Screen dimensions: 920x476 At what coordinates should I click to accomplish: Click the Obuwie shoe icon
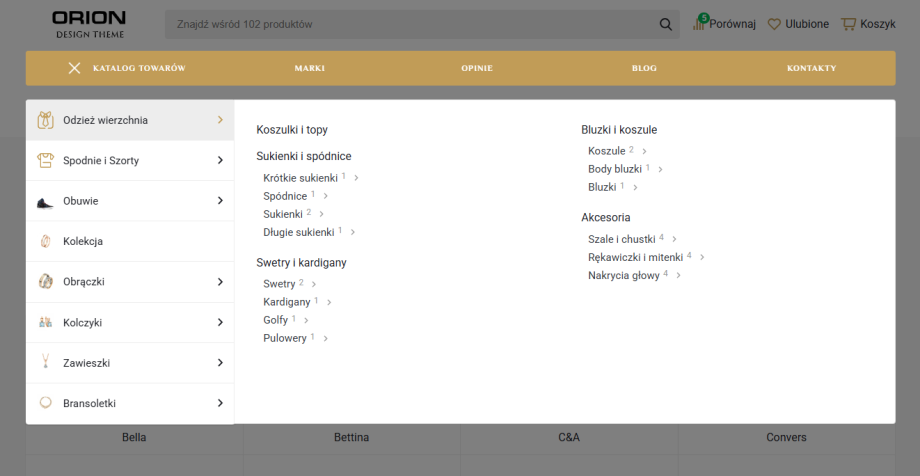pos(45,201)
